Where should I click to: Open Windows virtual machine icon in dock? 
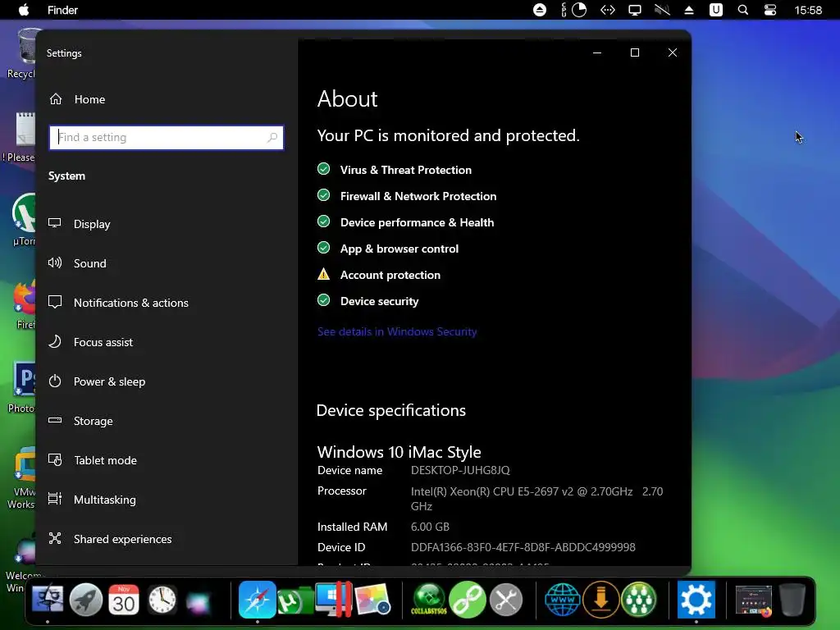334,600
